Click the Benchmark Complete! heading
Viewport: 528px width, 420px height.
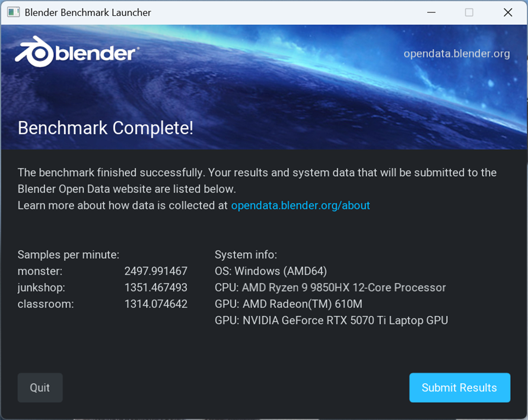point(106,128)
